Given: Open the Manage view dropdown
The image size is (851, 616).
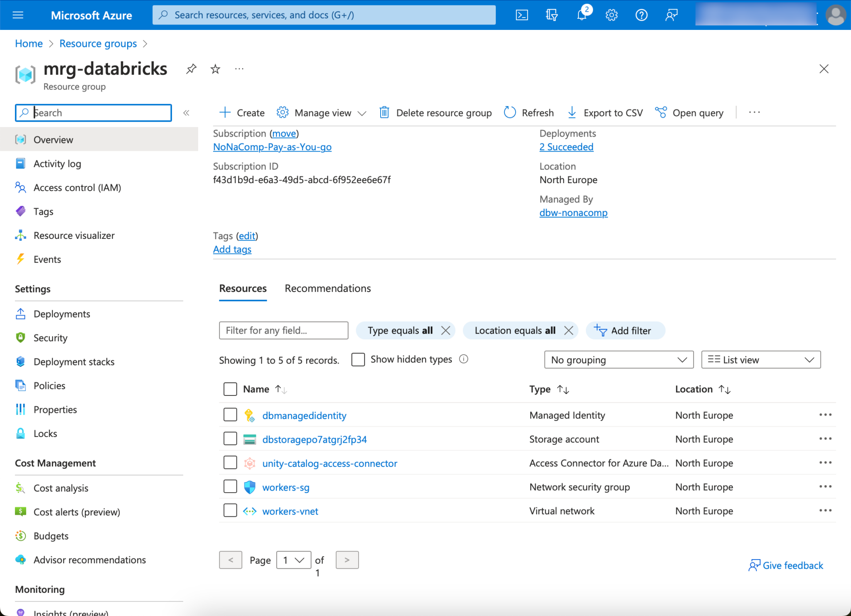Looking at the screenshot, I should coord(322,113).
